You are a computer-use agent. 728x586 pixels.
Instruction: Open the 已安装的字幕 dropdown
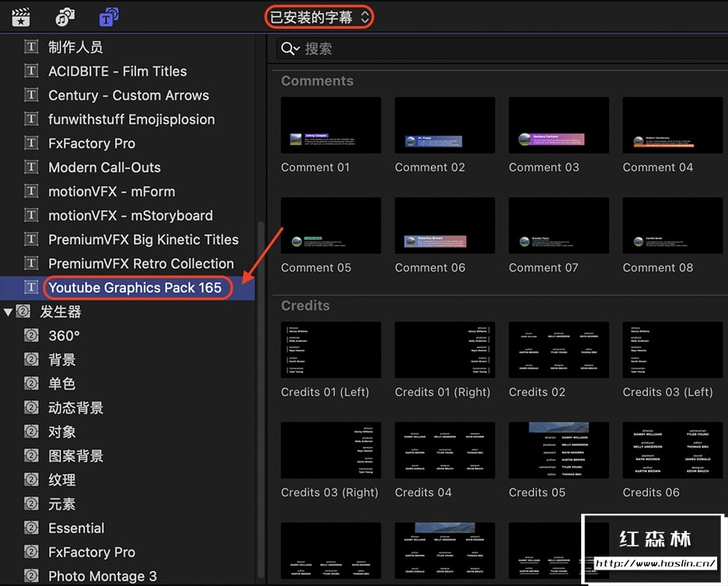point(319,18)
